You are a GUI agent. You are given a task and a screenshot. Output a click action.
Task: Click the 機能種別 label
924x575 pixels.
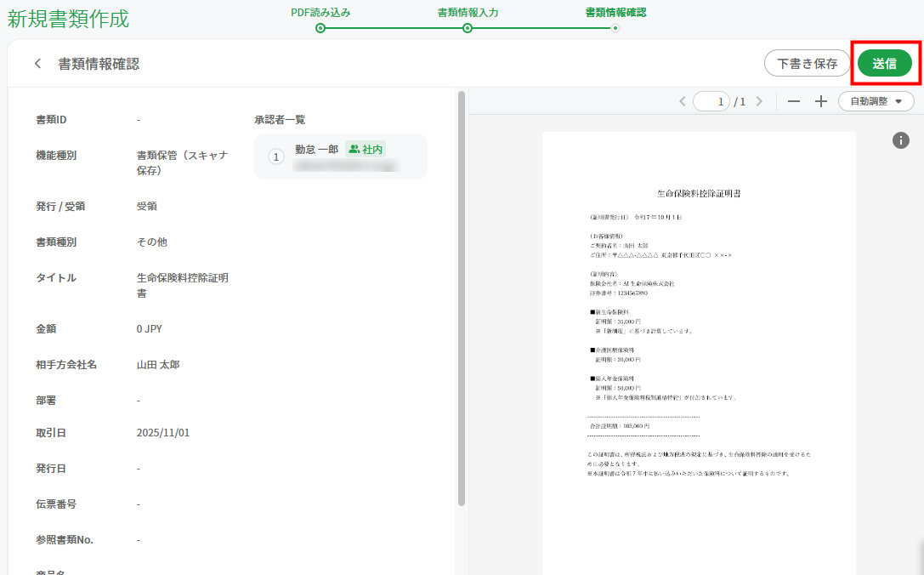(x=56, y=156)
